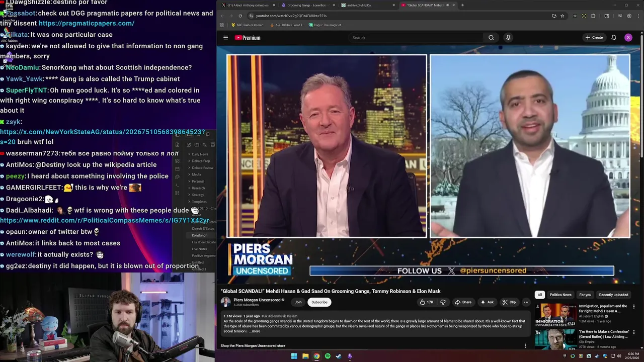Expand video description with ...more
Viewport: 644px width, 362px height.
[255, 331]
